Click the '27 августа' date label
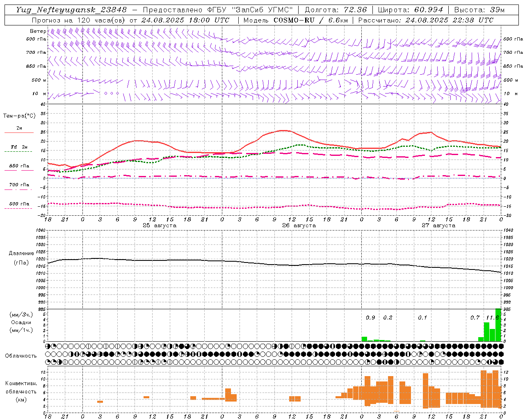The image size is (525, 420). 438,226
